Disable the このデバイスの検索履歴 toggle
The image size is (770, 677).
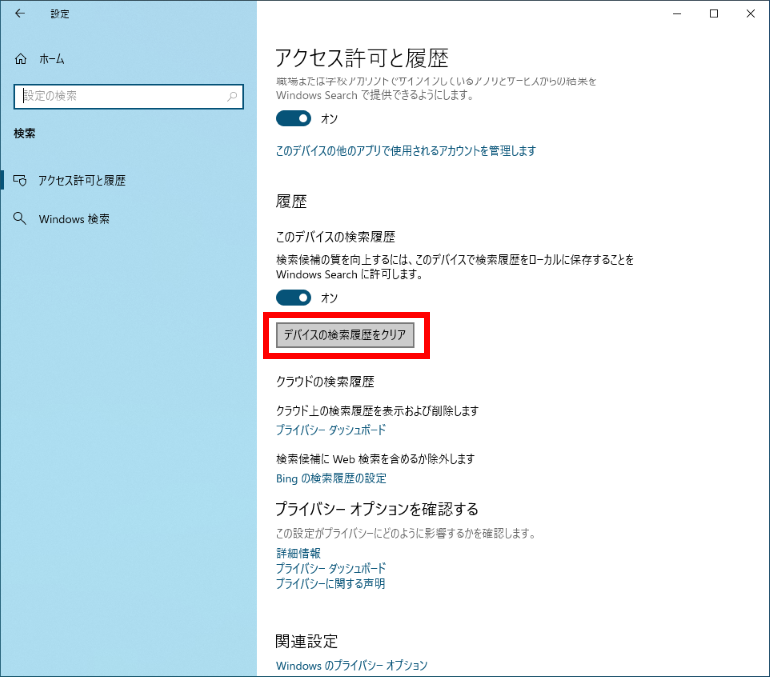(x=294, y=298)
